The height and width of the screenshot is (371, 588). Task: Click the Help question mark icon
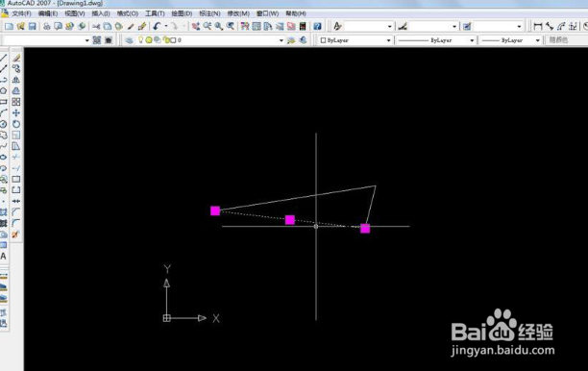pos(317,26)
